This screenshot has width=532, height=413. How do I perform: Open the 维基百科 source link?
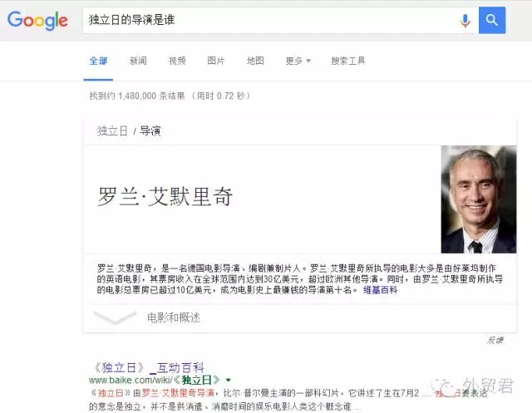(380, 290)
